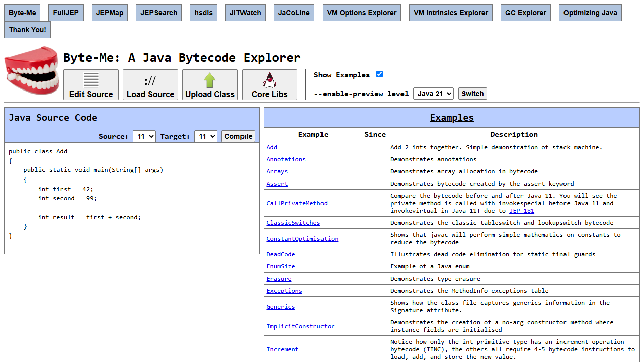The width and height of the screenshot is (644, 362).
Task: Click the Upload Class button
Action: tap(210, 84)
